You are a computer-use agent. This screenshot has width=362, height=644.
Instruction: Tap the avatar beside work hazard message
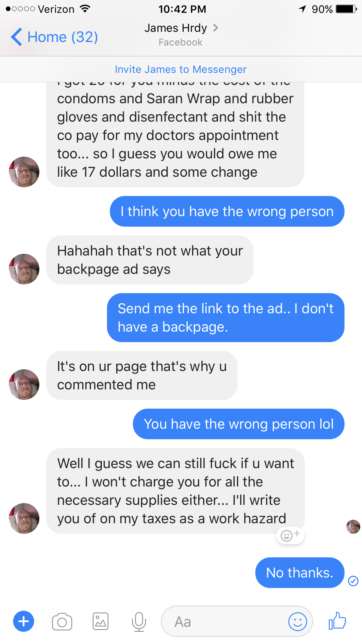pos(24,518)
